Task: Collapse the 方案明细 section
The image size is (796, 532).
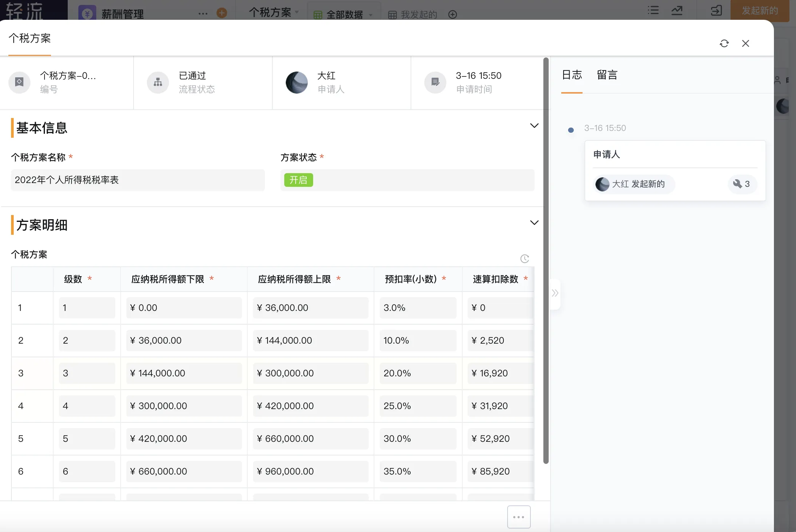Action: click(534, 223)
